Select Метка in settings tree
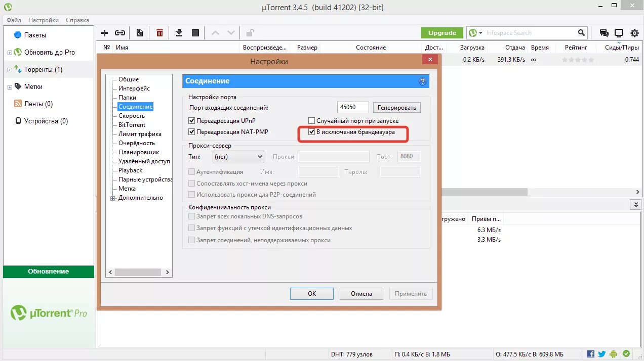The width and height of the screenshot is (644, 361). point(127,189)
